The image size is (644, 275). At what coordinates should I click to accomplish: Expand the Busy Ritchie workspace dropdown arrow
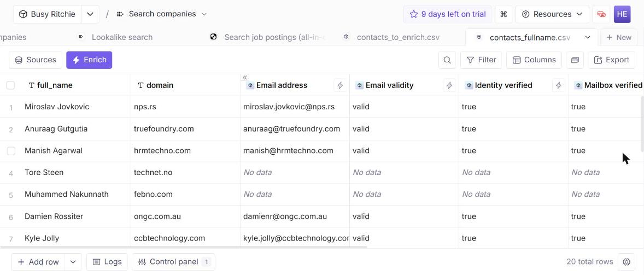[x=90, y=14]
